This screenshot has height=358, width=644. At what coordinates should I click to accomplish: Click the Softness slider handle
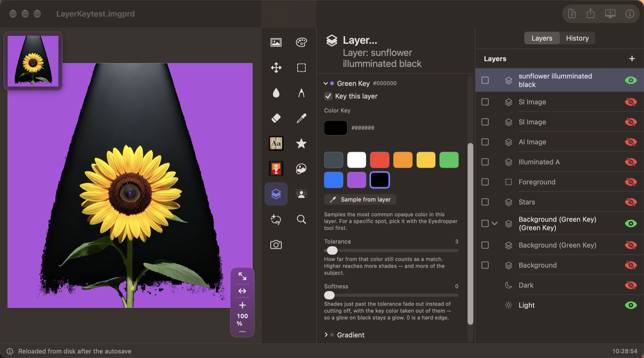point(329,295)
